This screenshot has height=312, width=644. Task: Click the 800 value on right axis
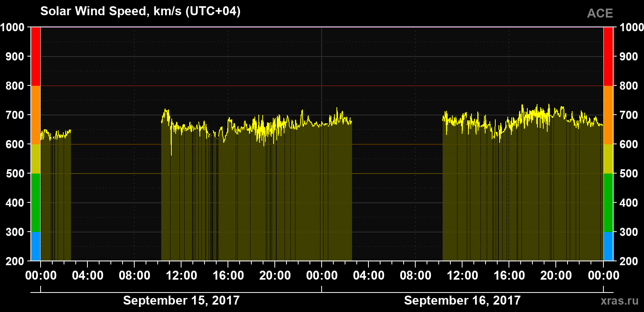tap(629, 86)
